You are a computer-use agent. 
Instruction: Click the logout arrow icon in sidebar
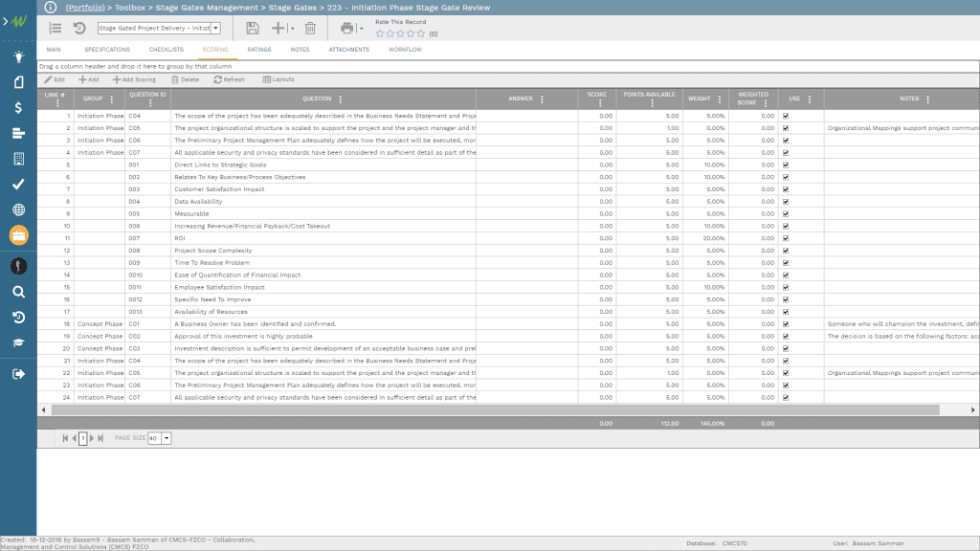click(x=18, y=374)
